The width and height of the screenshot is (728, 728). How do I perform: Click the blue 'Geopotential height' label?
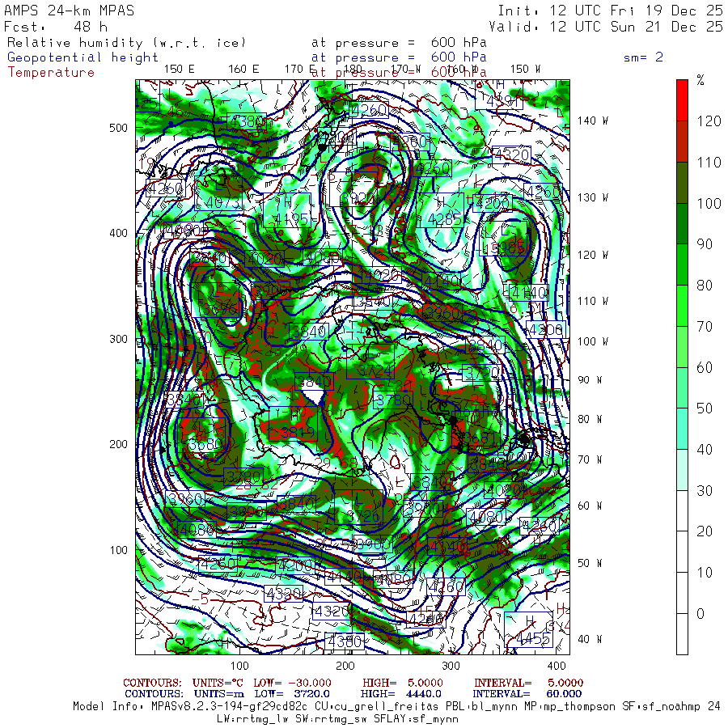click(x=83, y=57)
